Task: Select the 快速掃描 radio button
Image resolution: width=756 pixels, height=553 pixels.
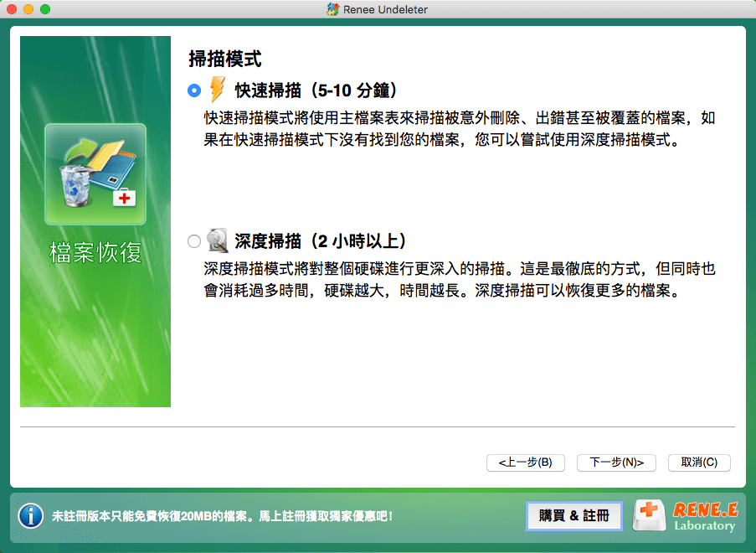Action: [194, 90]
